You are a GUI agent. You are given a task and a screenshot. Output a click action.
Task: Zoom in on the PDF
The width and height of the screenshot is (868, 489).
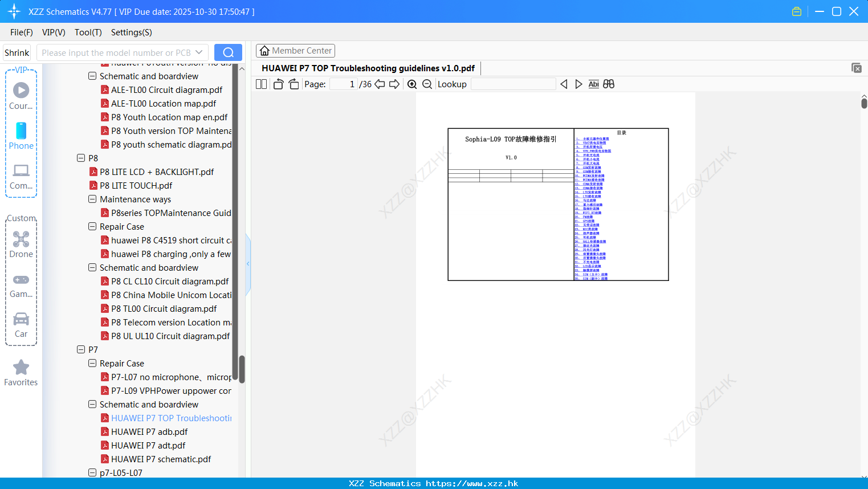[x=412, y=84]
